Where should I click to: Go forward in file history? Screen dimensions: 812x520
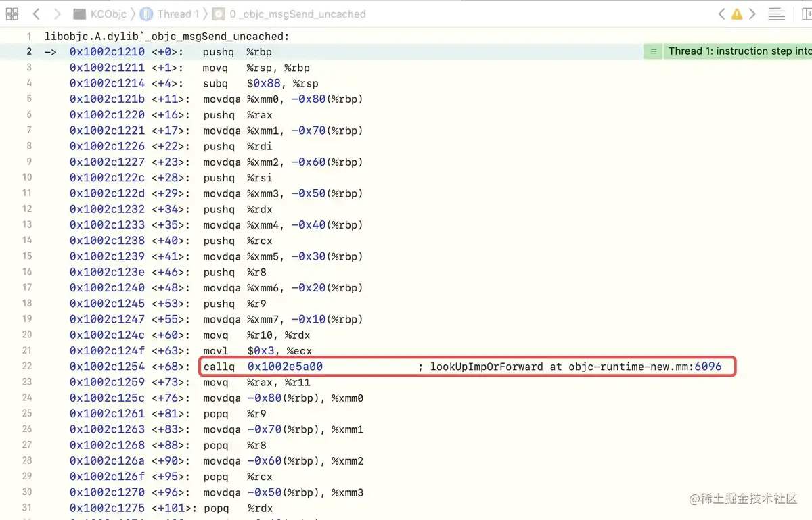point(58,14)
